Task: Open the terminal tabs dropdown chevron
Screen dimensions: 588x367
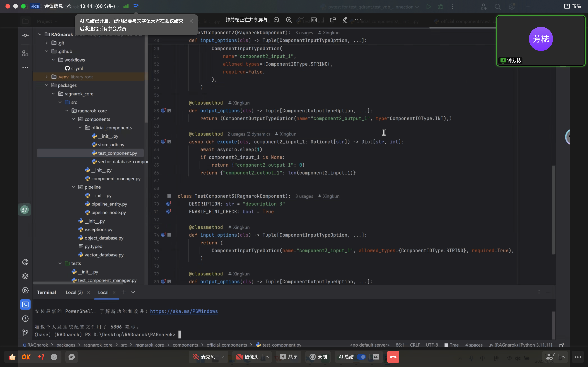Action: [133, 292]
